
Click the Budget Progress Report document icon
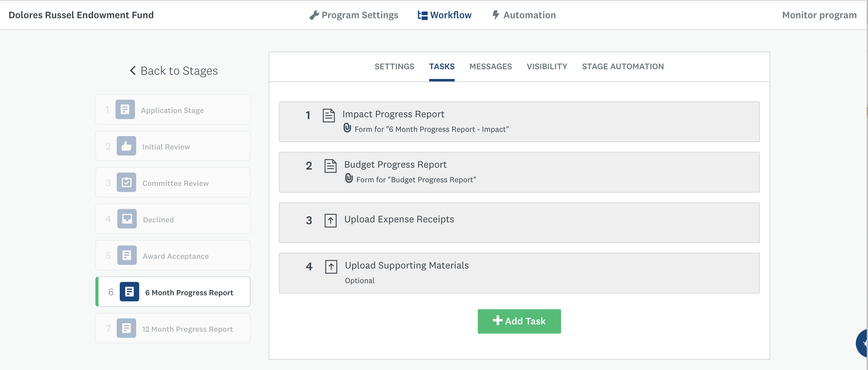point(330,166)
